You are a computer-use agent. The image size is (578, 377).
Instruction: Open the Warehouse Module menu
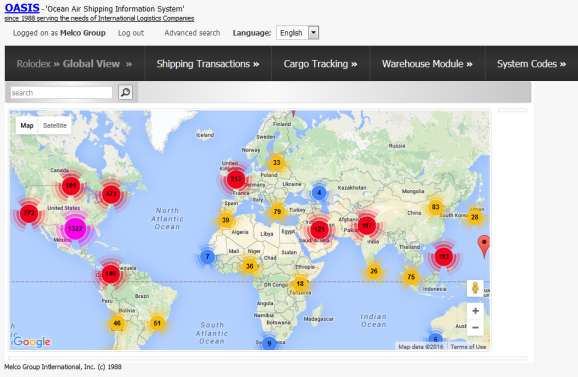tap(427, 64)
